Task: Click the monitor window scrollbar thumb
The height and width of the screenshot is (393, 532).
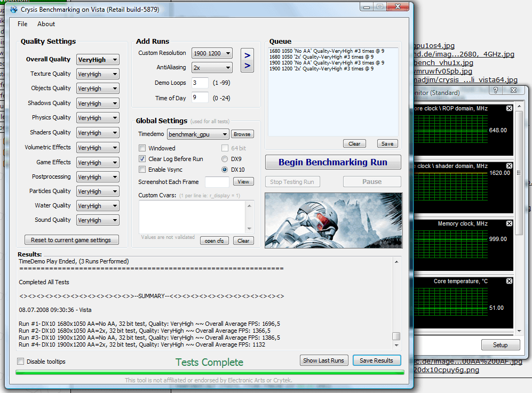Action: click(519, 173)
